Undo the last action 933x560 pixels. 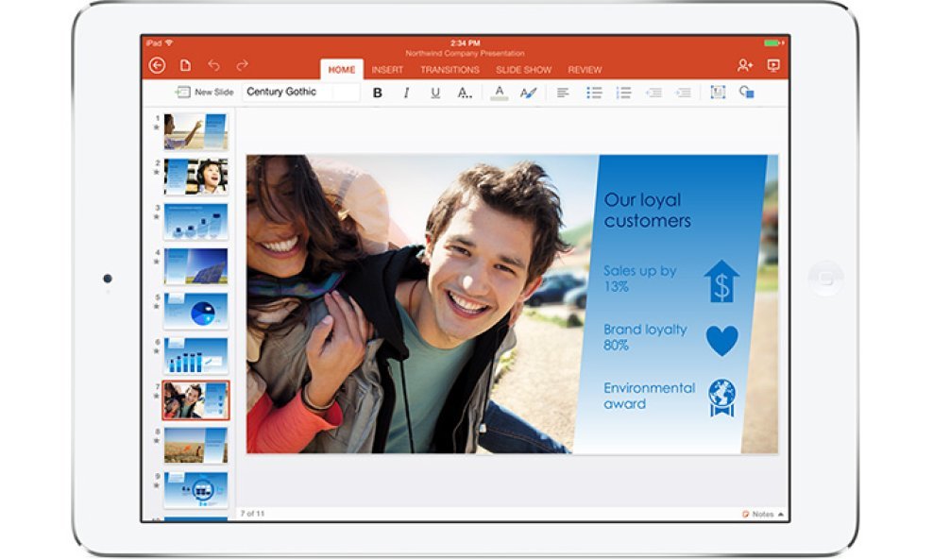213,65
